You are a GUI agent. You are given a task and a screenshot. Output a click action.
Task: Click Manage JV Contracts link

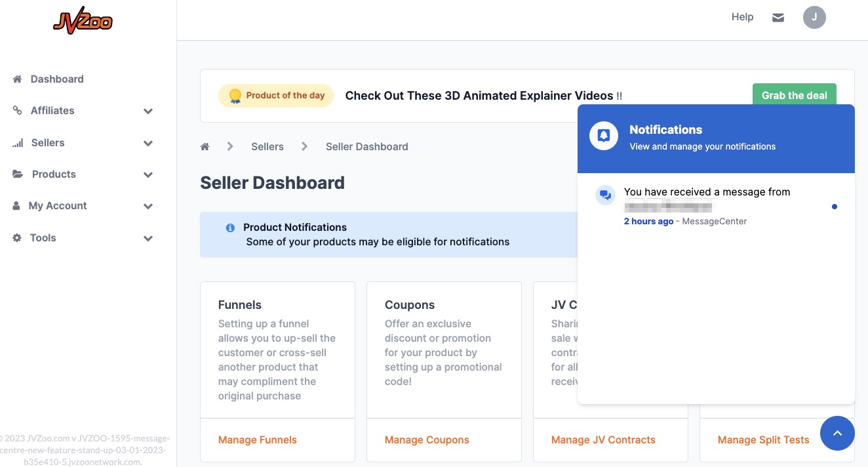[x=603, y=439]
